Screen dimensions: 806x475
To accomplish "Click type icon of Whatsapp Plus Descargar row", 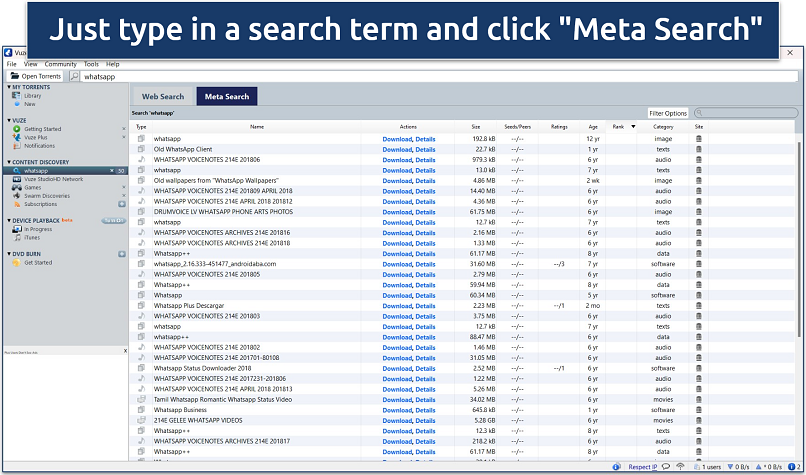I will (141, 306).
